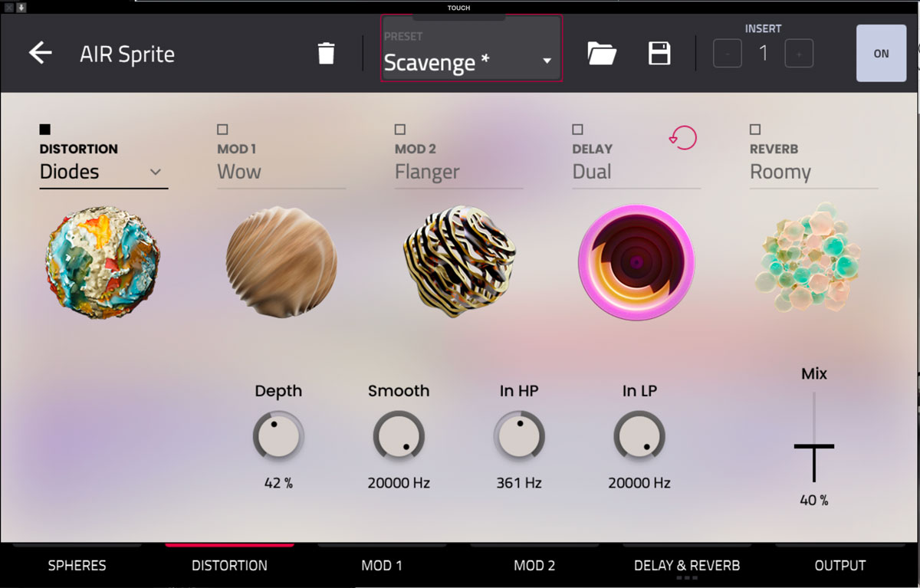Click the download arrow icon at top left
This screenshot has width=920, height=588.
[x=21, y=7]
